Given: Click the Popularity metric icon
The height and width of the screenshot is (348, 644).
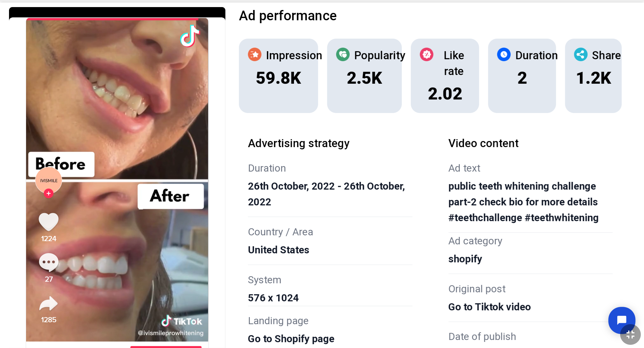Looking at the screenshot, I should (342, 55).
